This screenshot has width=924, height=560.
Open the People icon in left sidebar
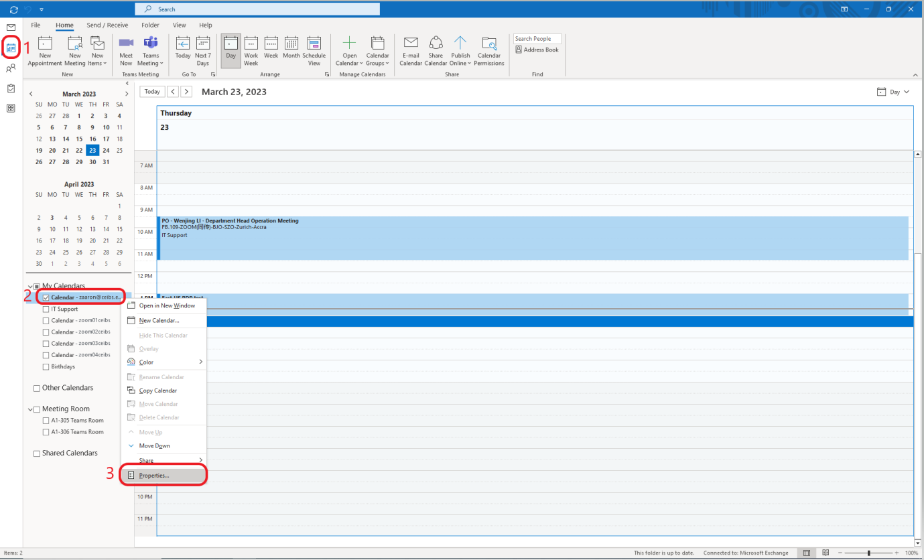pos(11,68)
